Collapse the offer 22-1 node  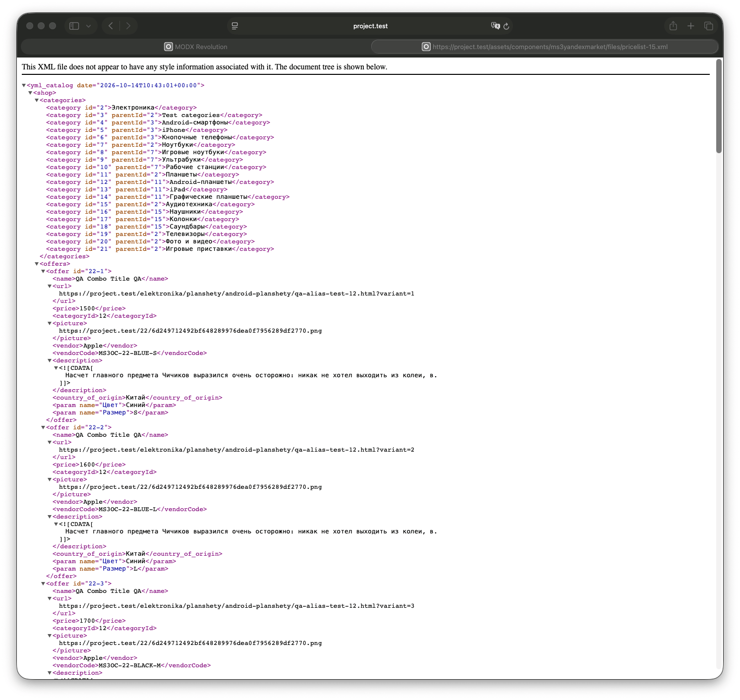coord(43,271)
